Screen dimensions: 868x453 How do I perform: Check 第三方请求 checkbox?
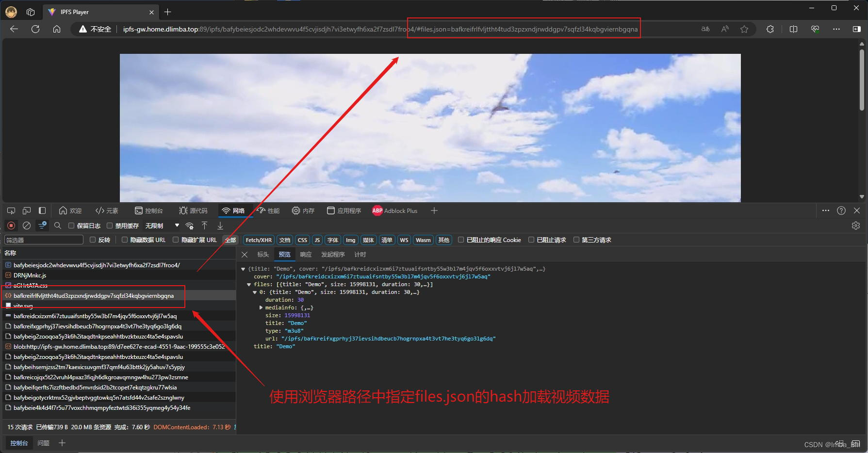[x=576, y=240]
